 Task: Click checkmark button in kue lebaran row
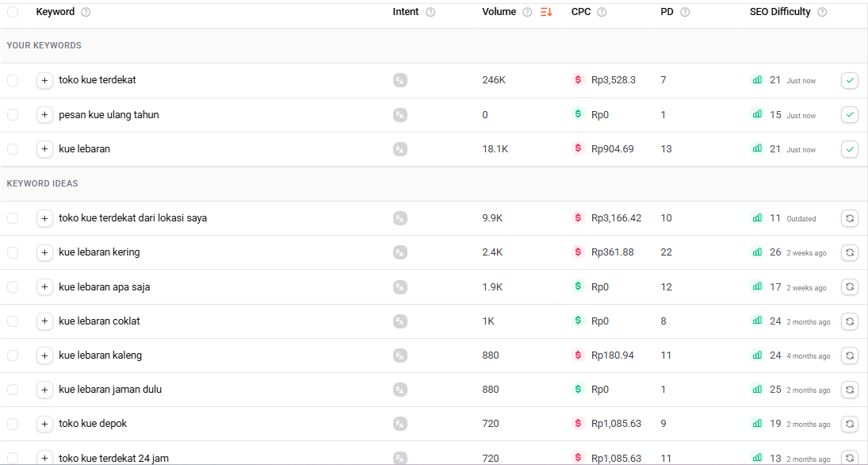pos(850,149)
